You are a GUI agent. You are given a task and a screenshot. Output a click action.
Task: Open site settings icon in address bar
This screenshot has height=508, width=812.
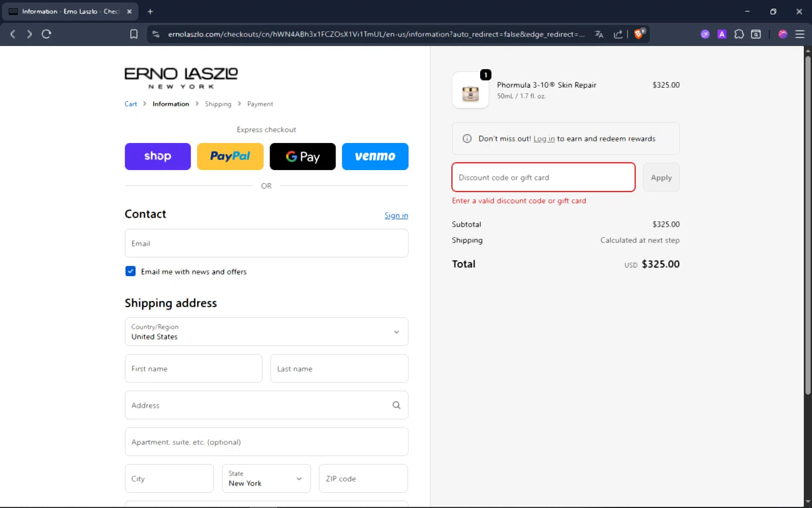[156, 34]
